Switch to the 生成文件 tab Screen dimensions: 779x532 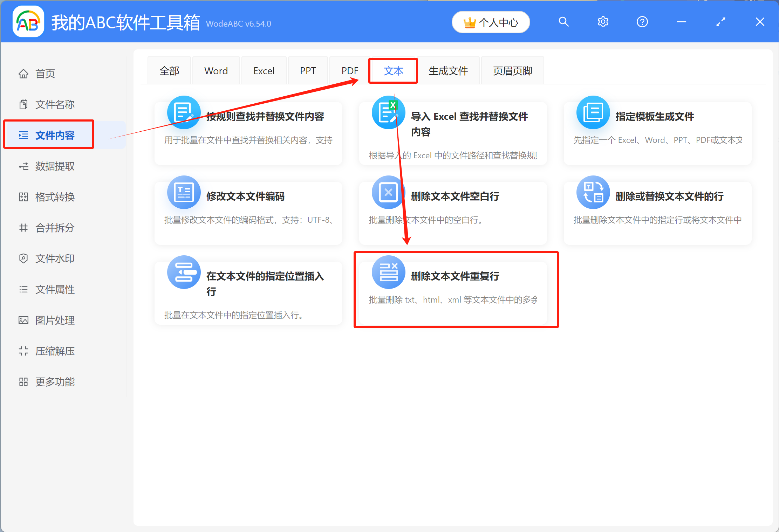(449, 70)
